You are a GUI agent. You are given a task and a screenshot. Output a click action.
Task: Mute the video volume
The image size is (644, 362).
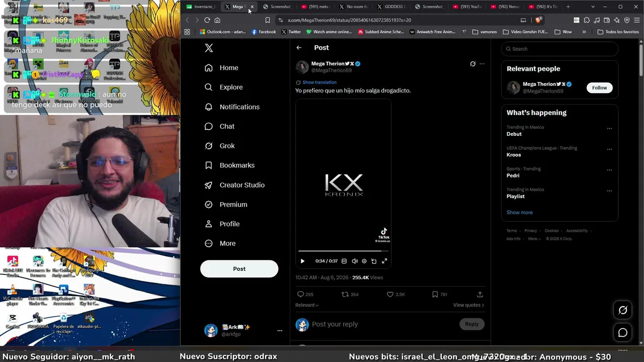(x=355, y=261)
